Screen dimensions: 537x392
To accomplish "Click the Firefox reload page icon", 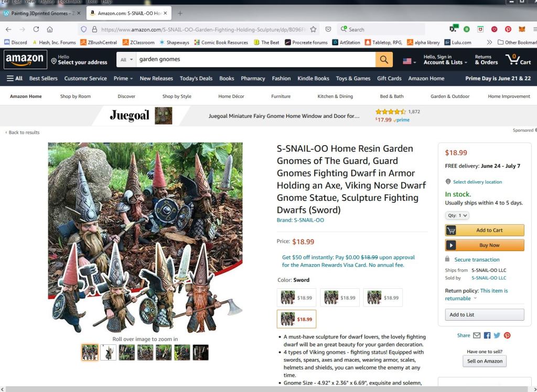I will (36, 29).
